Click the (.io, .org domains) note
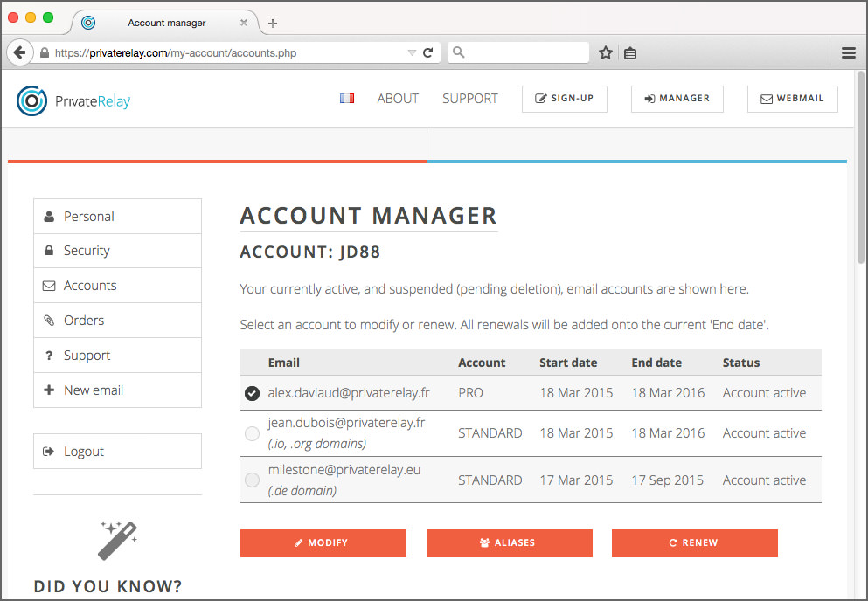This screenshot has width=868, height=601. [317, 444]
